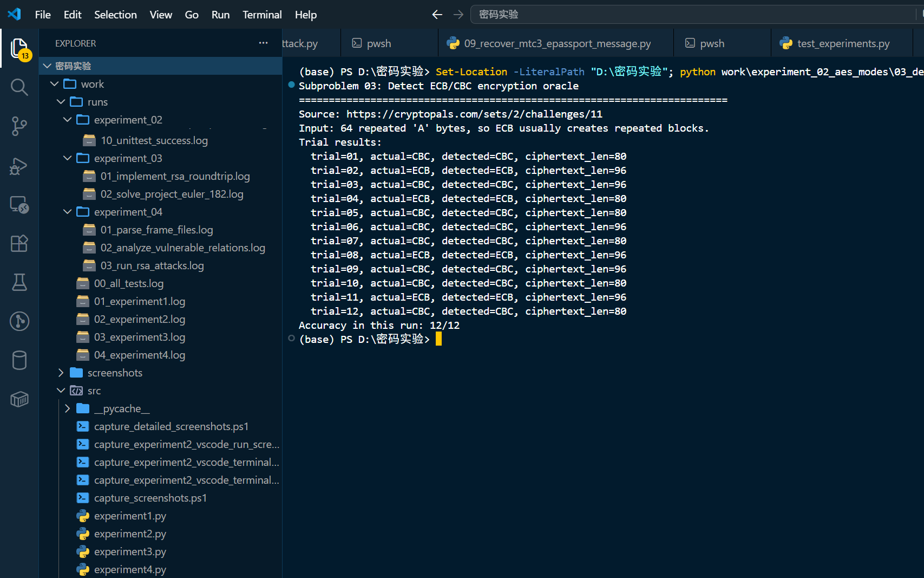Open the Extensions view icon
This screenshot has width=924, height=578.
(x=19, y=243)
